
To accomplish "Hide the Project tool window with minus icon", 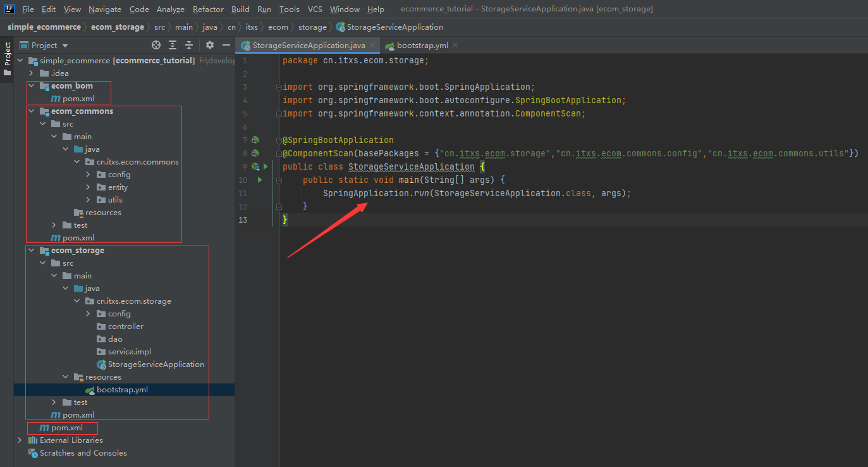I will click(226, 45).
